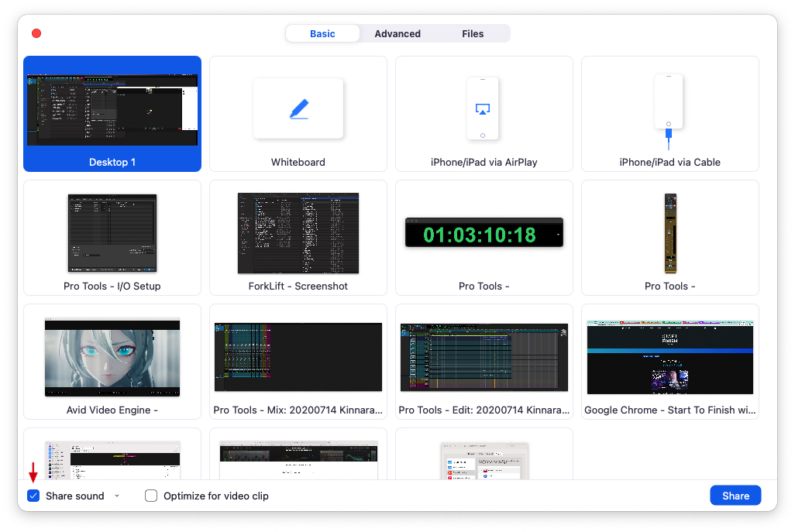Select the Pro Tools Mix window
This screenshot has height=532, width=795.
tap(298, 357)
